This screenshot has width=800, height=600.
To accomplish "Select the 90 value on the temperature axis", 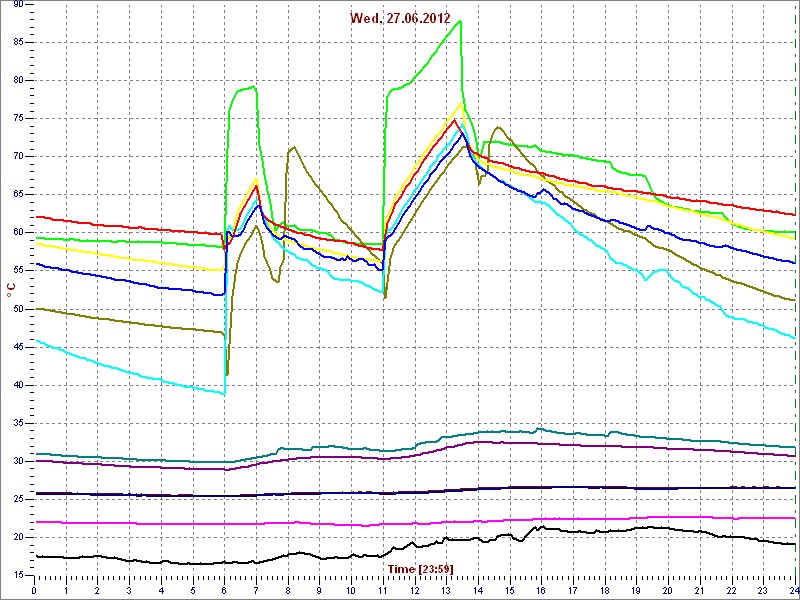I will (x=18, y=4).
